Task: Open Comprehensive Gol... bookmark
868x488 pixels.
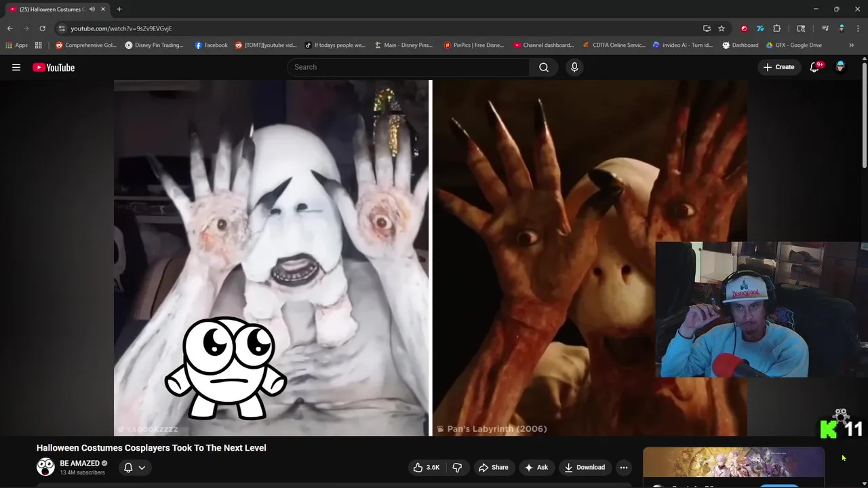Action: (x=86, y=45)
